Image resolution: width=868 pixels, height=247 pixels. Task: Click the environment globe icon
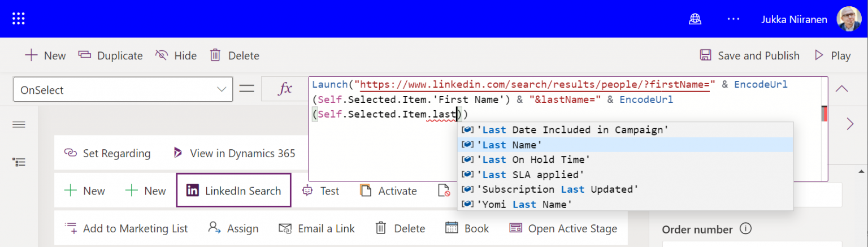(695, 19)
